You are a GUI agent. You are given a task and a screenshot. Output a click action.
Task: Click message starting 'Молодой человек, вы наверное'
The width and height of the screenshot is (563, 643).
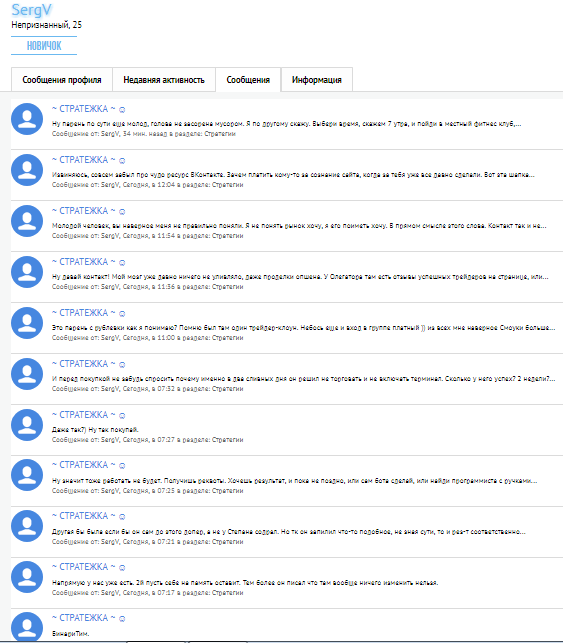pyautogui.click(x=299, y=226)
